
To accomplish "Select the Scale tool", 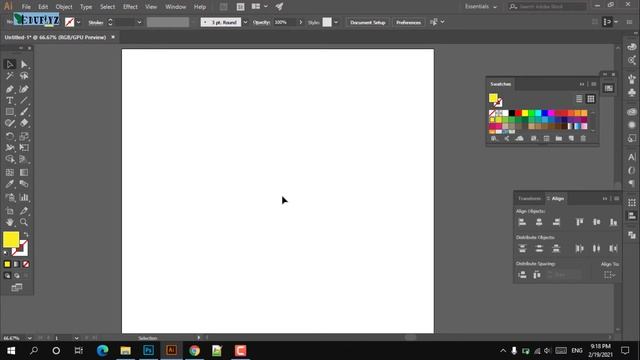I will (x=24, y=136).
